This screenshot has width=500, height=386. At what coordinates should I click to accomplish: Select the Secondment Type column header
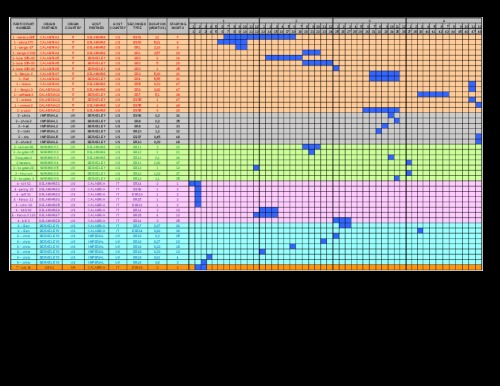coord(137,26)
